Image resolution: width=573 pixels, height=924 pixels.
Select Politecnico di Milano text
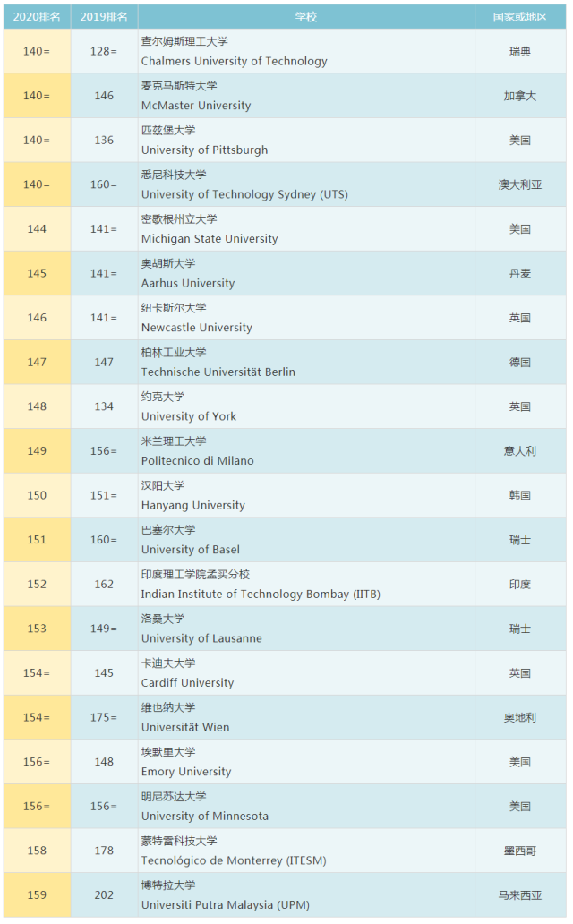(x=198, y=461)
